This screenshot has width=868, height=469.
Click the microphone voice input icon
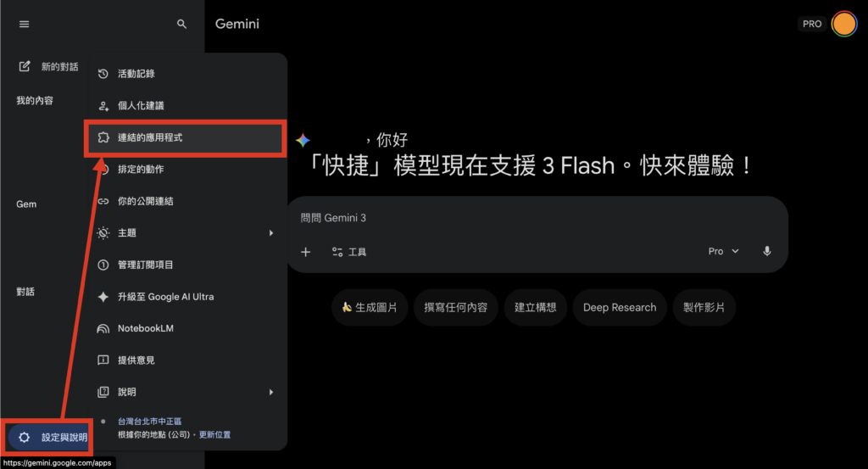[766, 251]
